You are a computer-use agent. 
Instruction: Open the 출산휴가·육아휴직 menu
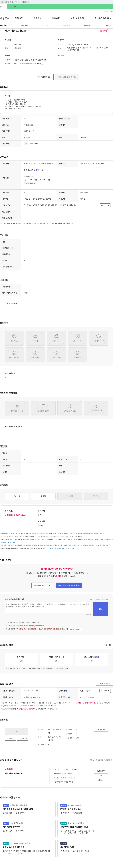pos(103,18)
